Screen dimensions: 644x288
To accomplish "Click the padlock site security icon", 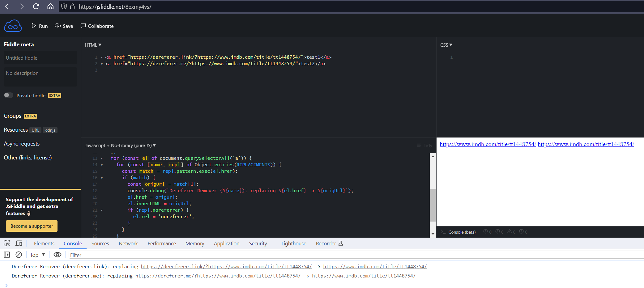I will pos(72,6).
